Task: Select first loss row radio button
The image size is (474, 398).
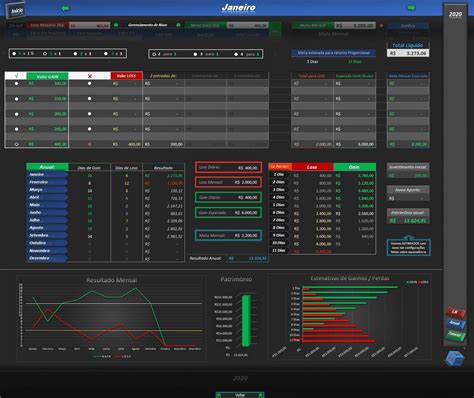Action: pyautogui.click(x=89, y=84)
